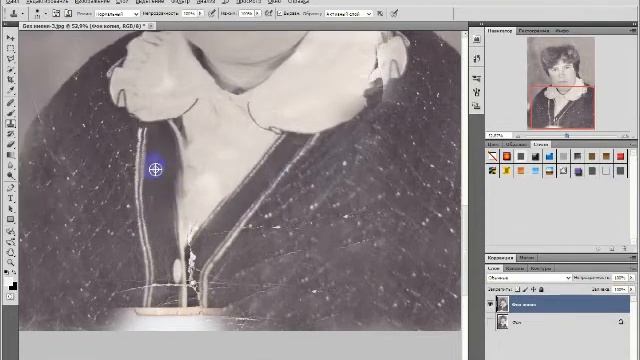640x360 pixels.
Task: Click the Navigator zoom slider handle
Action: 567,136
